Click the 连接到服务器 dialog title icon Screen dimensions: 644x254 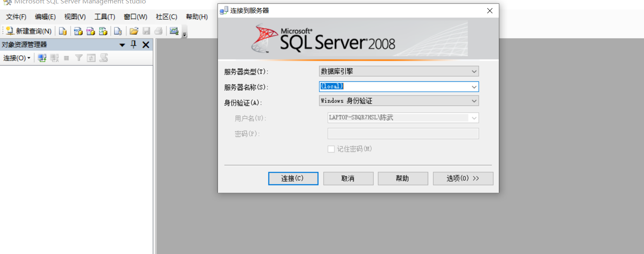point(224,11)
